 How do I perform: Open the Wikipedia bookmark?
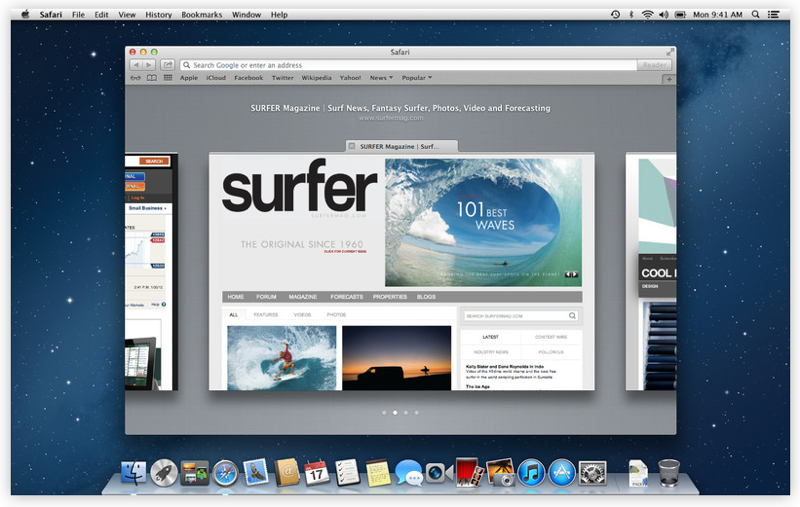pyautogui.click(x=316, y=78)
